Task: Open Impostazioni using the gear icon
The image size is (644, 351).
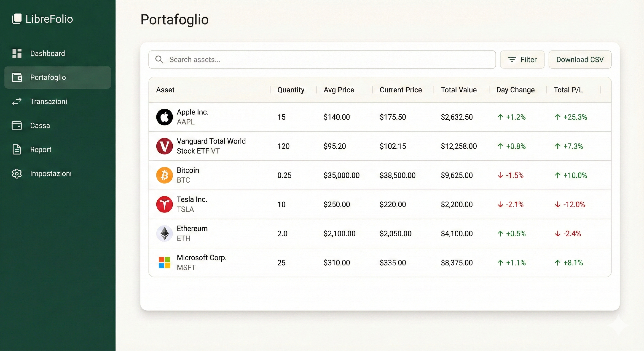Action: click(x=17, y=173)
